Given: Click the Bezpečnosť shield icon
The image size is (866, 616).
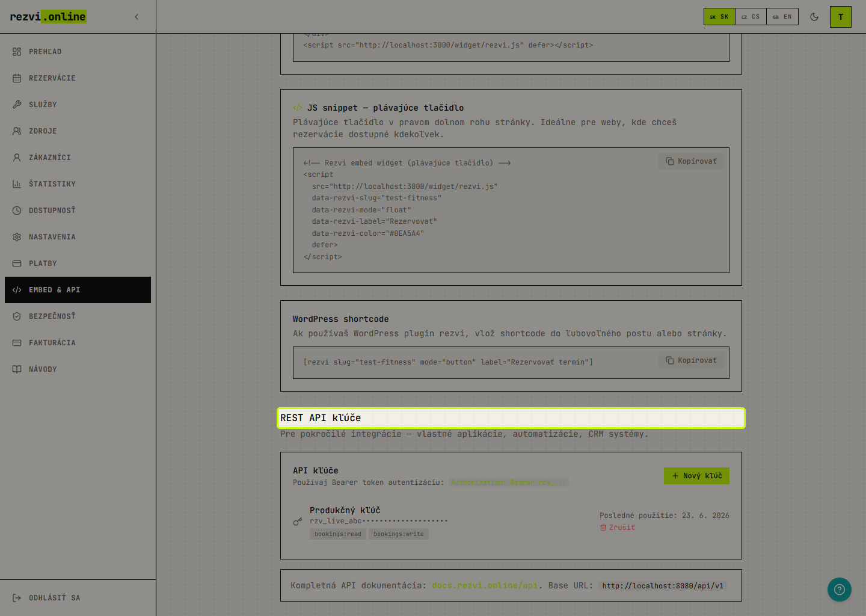Looking at the screenshot, I should (17, 316).
